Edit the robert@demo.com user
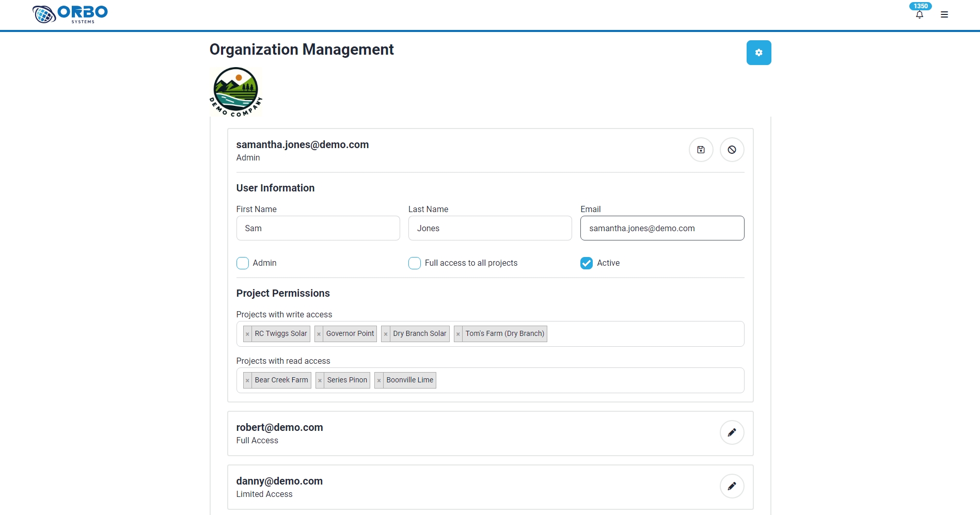 [x=732, y=432]
